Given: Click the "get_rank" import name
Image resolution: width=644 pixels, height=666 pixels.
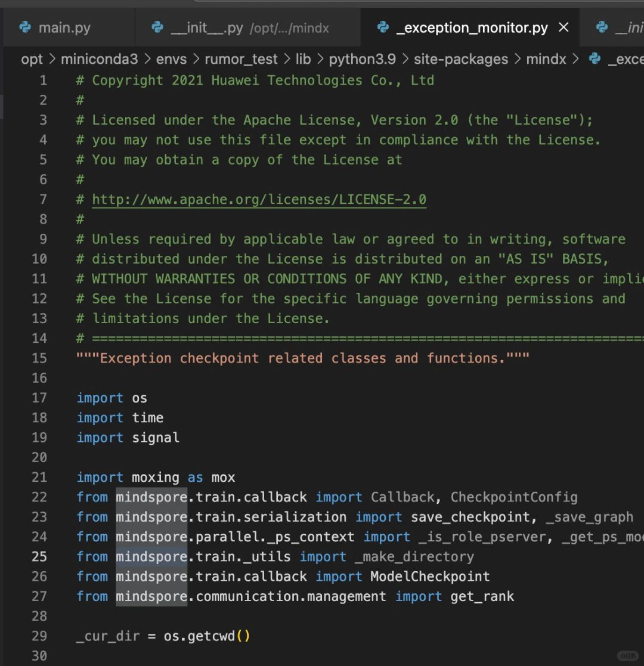Looking at the screenshot, I should pos(482,597).
